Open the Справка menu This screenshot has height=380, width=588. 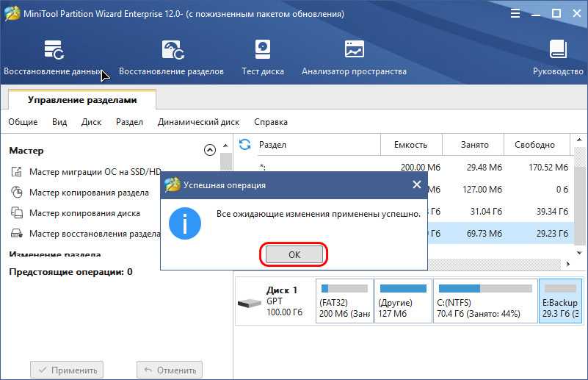(271, 122)
